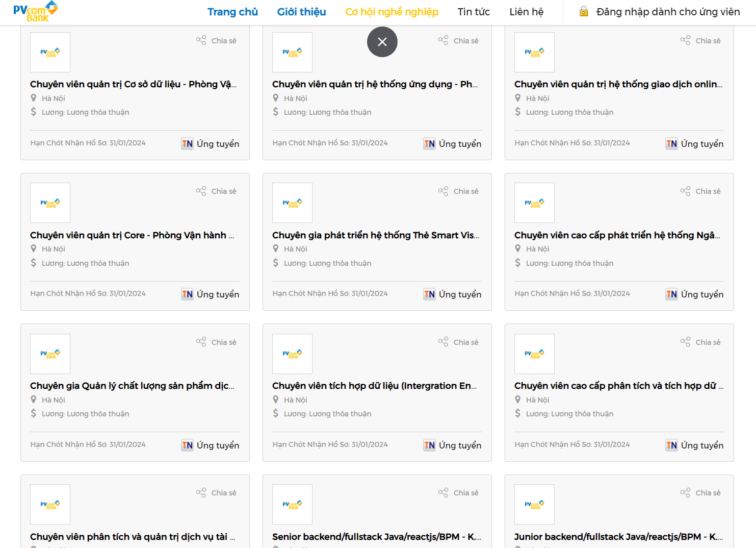
Task: Click Ứng tuyển on Cơ sở dữ liệu job card
Action: (218, 144)
